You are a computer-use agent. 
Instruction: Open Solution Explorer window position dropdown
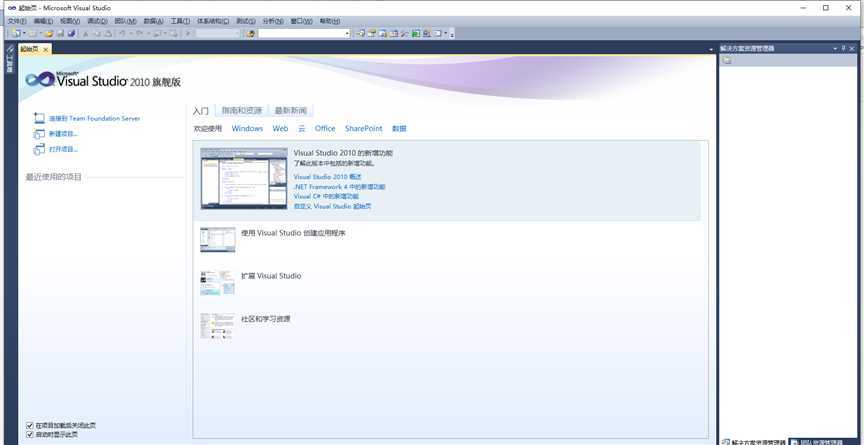click(x=835, y=48)
